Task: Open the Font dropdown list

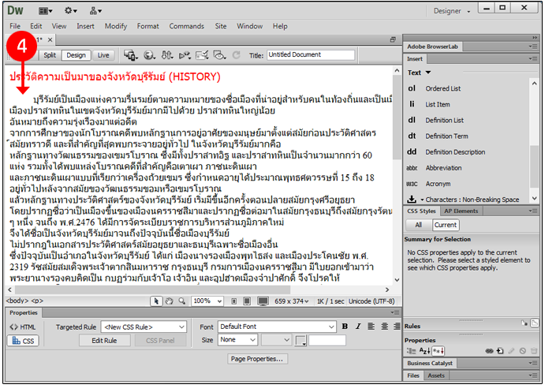Action: [277, 327]
